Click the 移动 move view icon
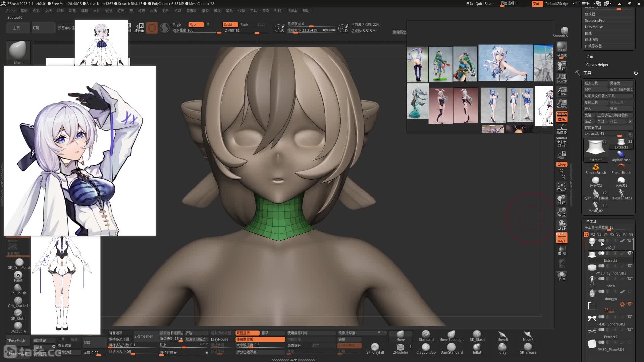This screenshot has width=644, height=362. [562, 199]
